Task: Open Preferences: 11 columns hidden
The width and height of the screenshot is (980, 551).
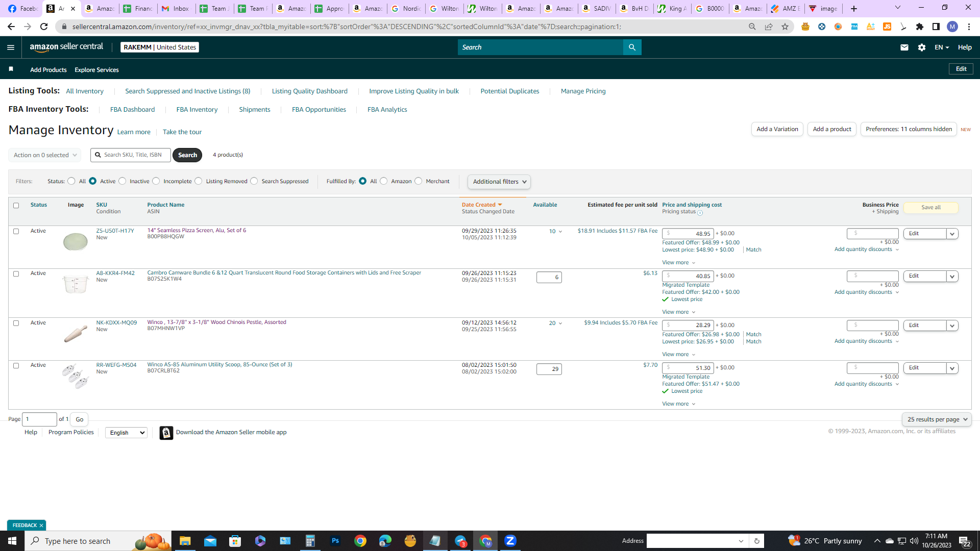Action: click(x=909, y=129)
